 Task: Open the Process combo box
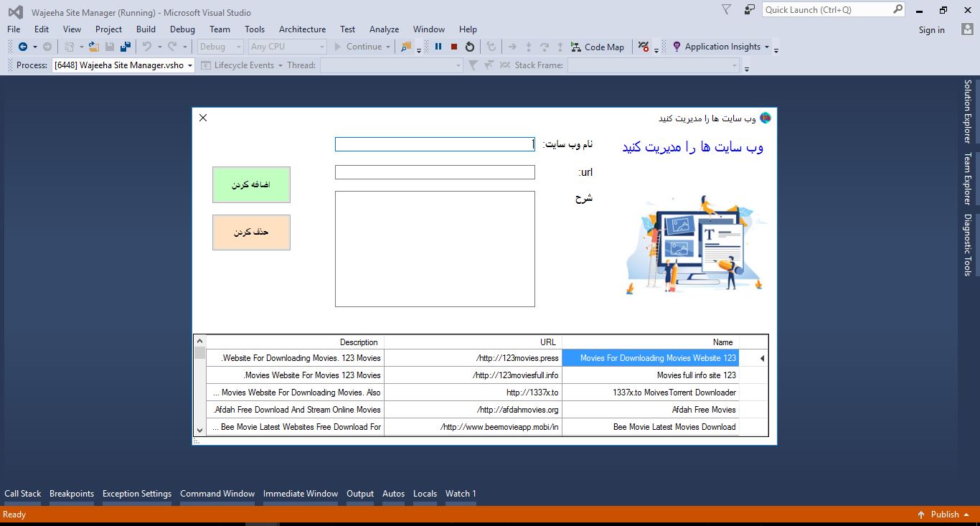(123, 65)
